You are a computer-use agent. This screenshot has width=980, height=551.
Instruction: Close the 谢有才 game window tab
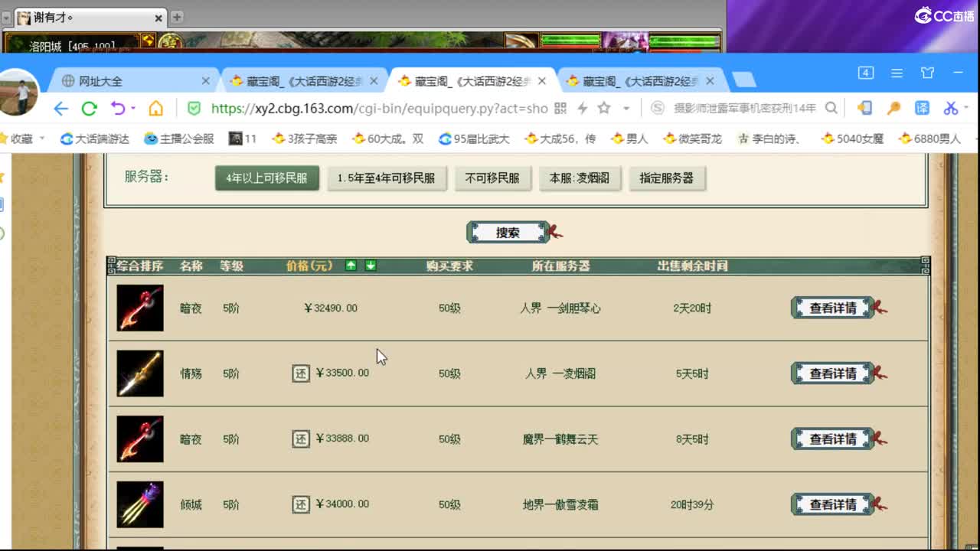158,18
